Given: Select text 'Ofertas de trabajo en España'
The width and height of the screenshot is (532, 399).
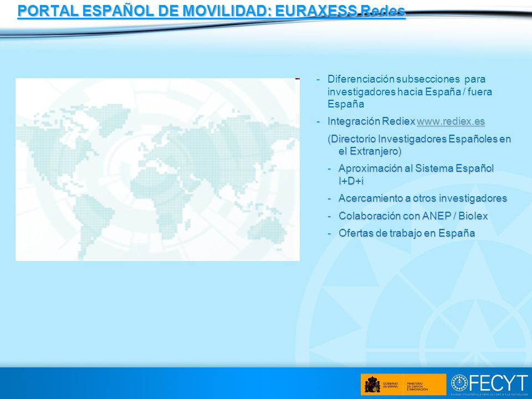Looking at the screenshot, I should 406,233.
